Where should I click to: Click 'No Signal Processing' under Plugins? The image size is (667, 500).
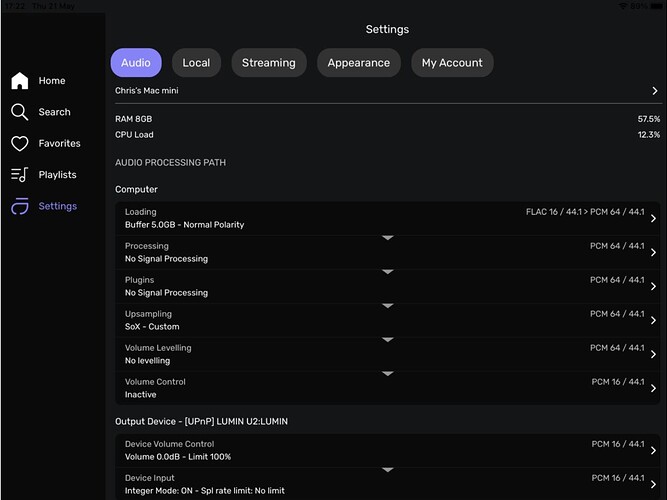click(x=166, y=293)
